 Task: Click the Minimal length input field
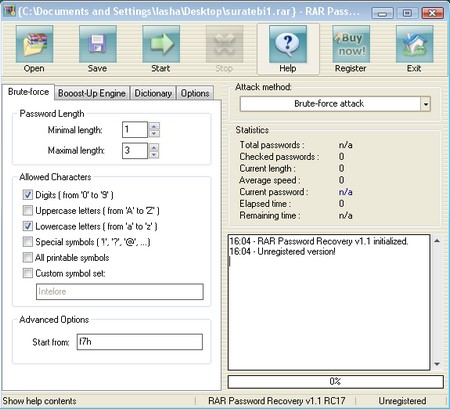point(135,130)
